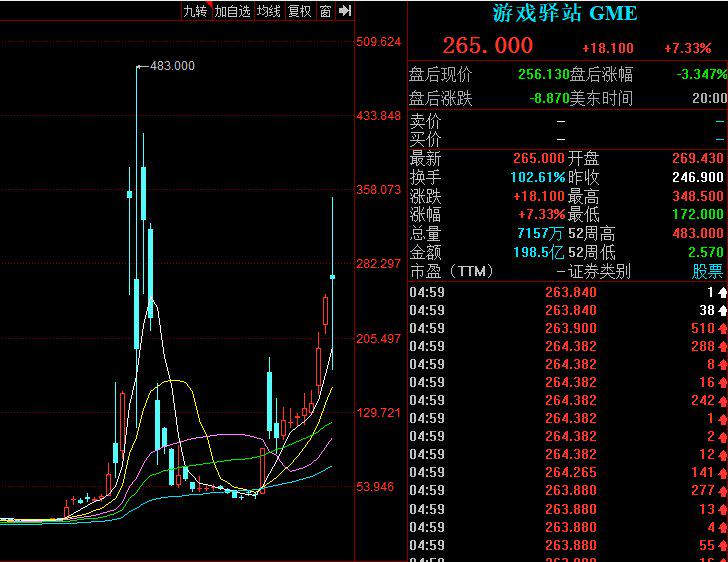Click the +7.33% percentage in the header
The width and height of the screenshot is (728, 562).
coord(688,48)
